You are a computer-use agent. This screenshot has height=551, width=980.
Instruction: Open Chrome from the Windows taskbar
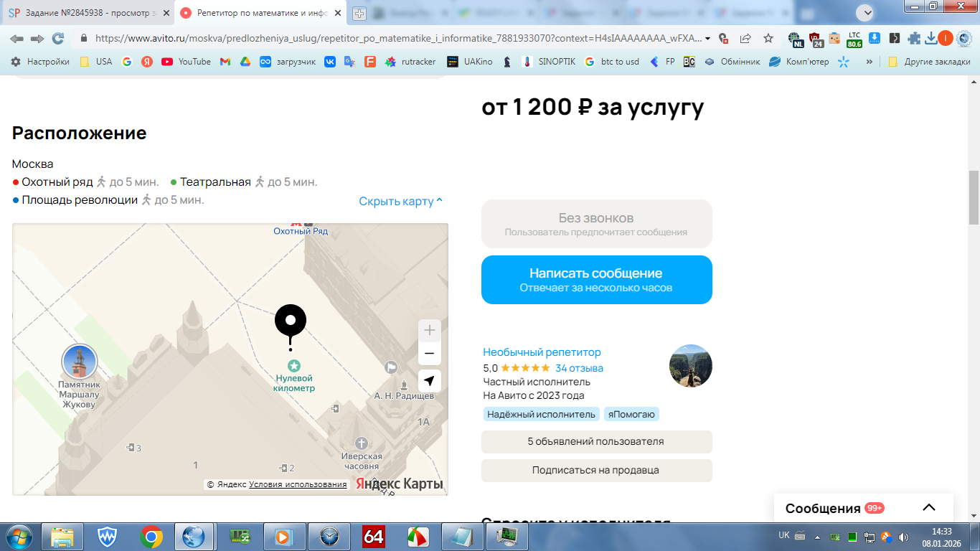(x=151, y=537)
